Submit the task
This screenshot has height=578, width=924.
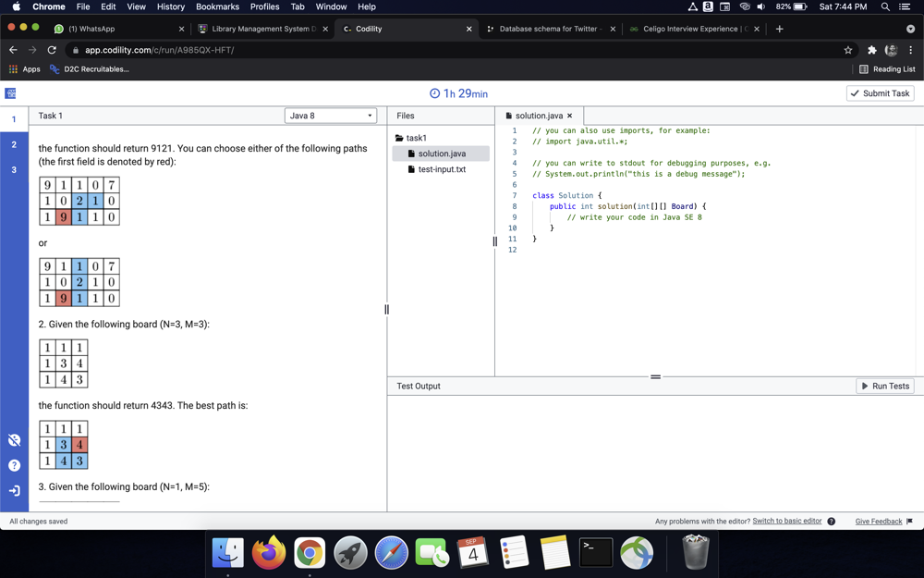click(881, 93)
